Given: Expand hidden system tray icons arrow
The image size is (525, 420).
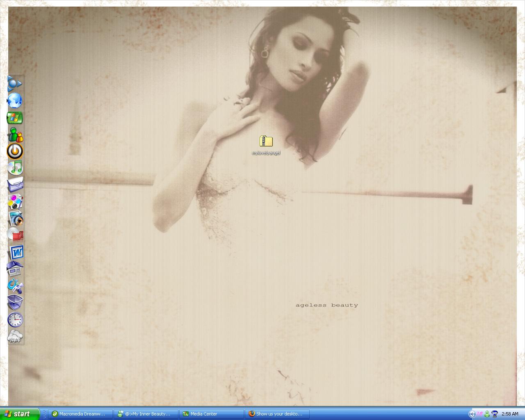Looking at the screenshot, I should (x=472, y=414).
